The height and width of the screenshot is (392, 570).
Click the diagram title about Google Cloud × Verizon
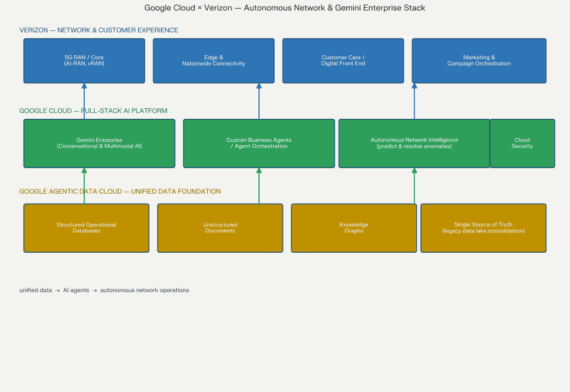(285, 8)
